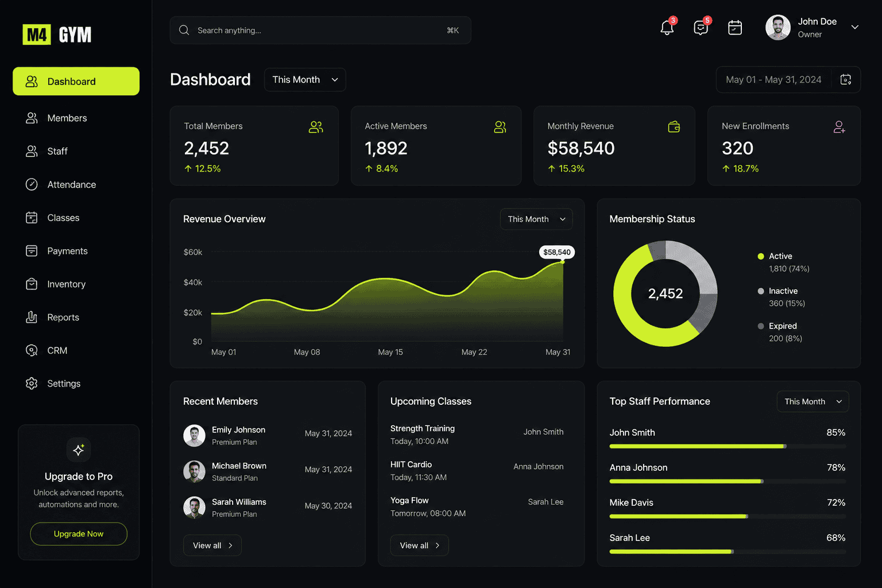The width and height of the screenshot is (882, 588).
Task: Click View all under Upcoming Classes
Action: click(419, 546)
